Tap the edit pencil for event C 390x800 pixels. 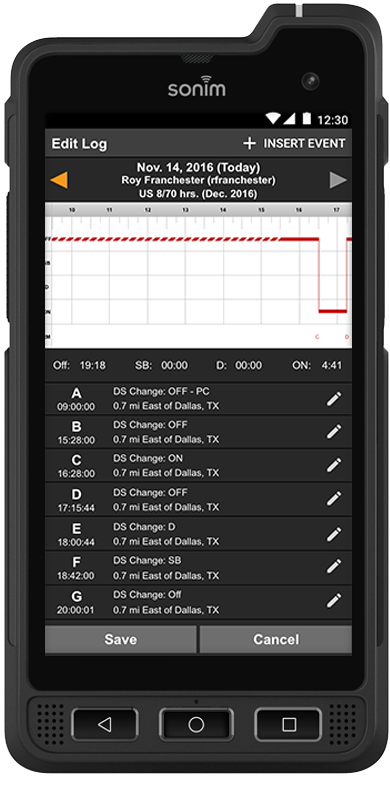click(334, 465)
